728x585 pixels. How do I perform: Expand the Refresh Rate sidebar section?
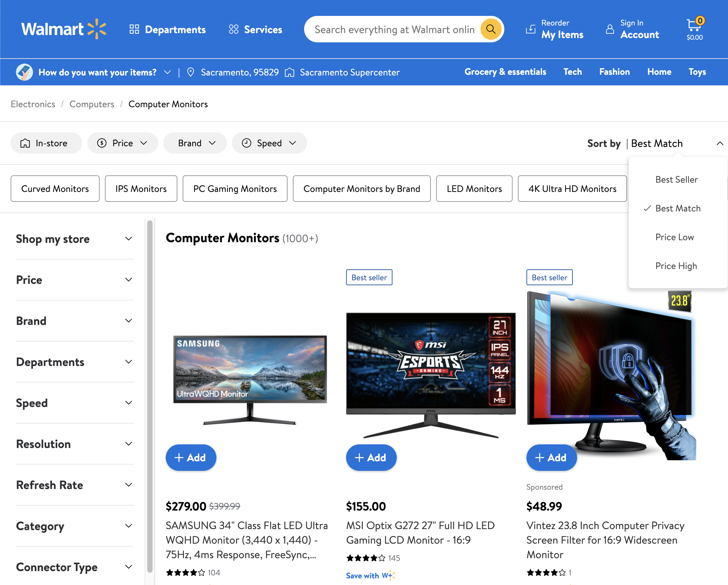pos(75,485)
